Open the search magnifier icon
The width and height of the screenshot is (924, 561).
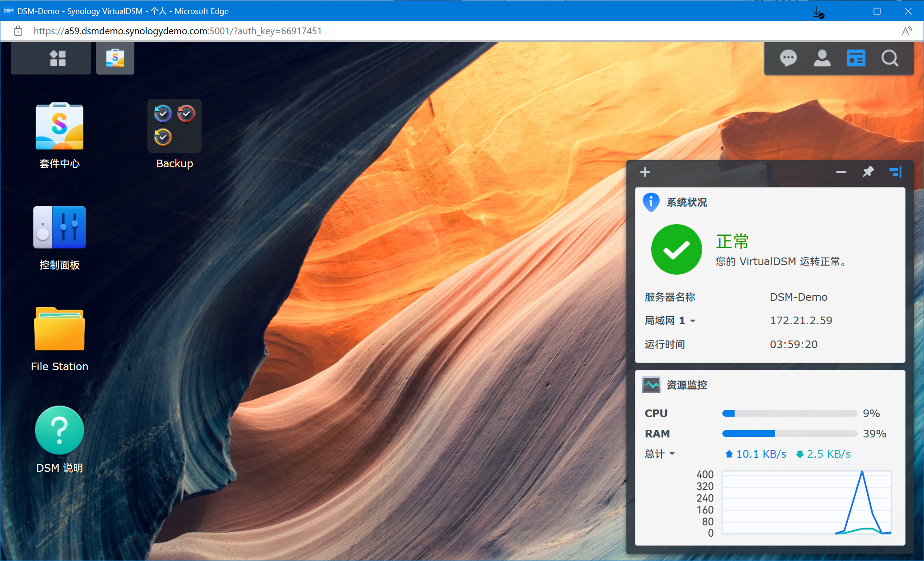coord(889,58)
